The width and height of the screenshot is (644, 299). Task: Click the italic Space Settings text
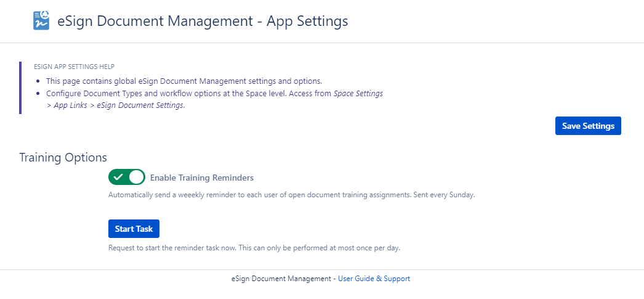(358, 94)
